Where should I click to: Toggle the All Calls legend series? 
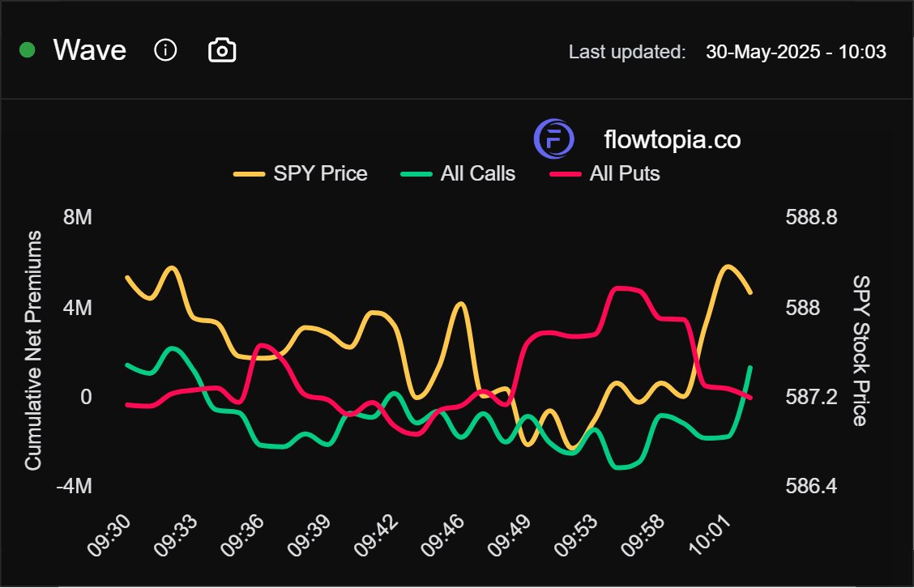tap(458, 173)
